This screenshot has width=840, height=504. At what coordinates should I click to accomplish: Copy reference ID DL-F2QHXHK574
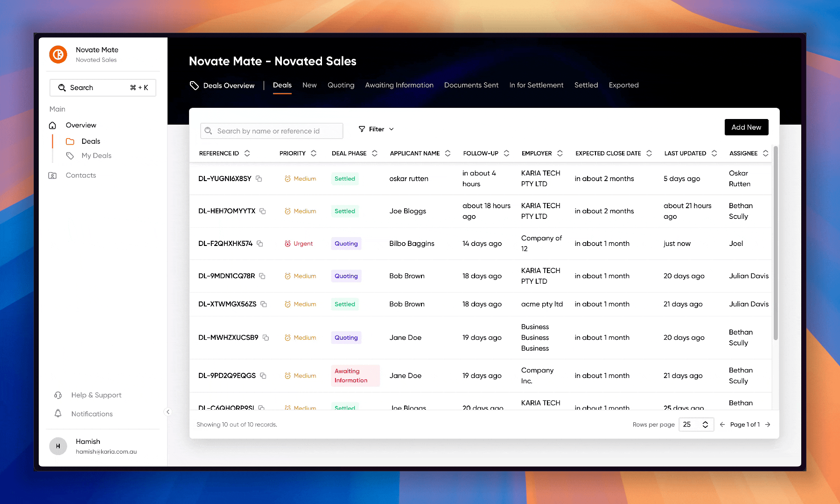point(260,244)
